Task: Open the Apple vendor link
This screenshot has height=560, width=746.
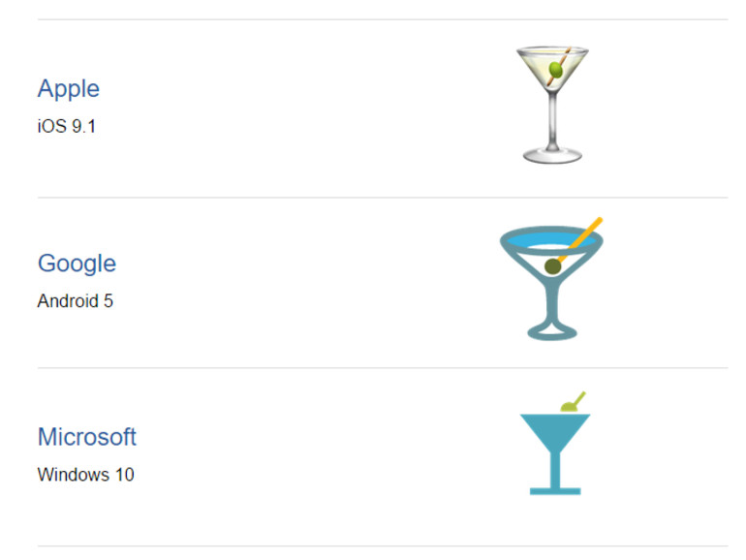Action: (x=69, y=89)
